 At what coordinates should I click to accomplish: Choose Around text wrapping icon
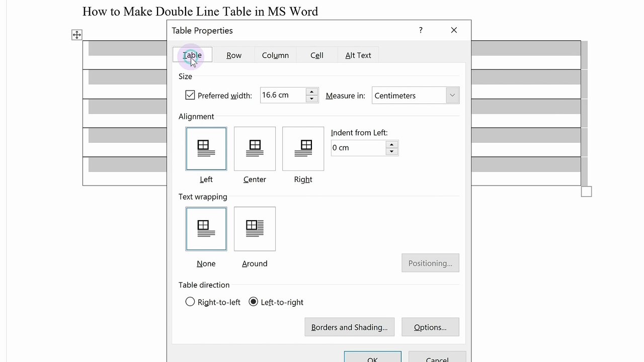tap(255, 229)
